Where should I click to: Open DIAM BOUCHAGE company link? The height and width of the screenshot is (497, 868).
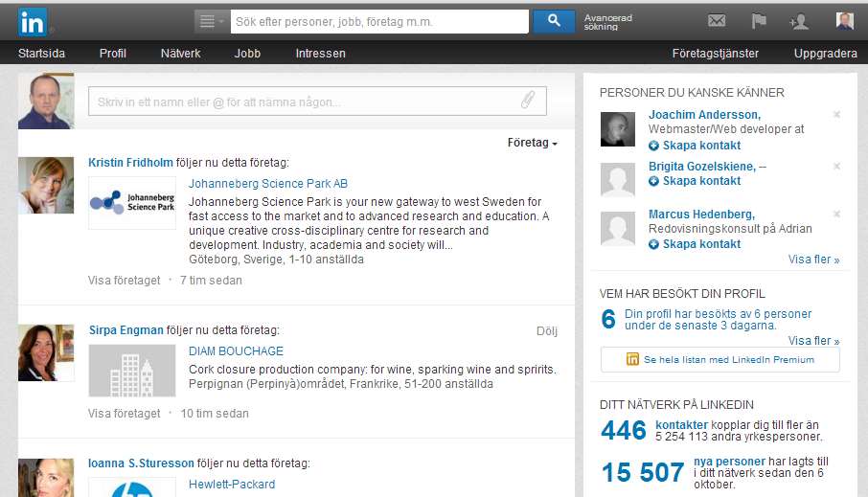click(236, 351)
